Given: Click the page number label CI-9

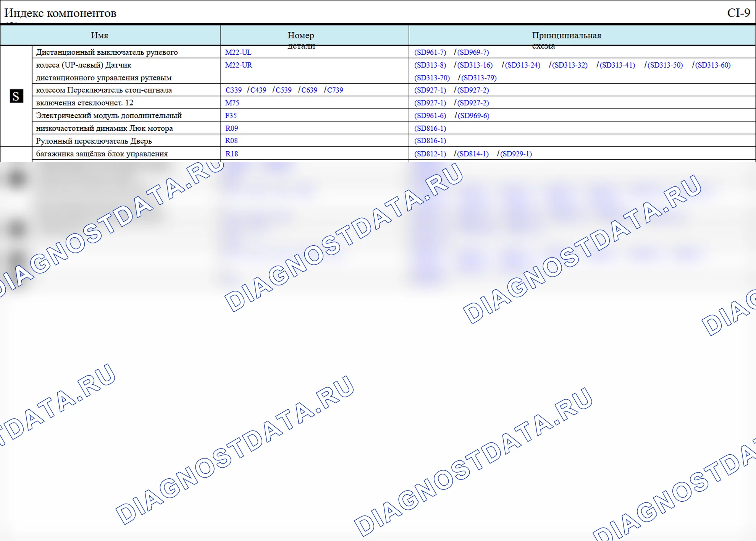Looking at the screenshot, I should click(738, 13).
